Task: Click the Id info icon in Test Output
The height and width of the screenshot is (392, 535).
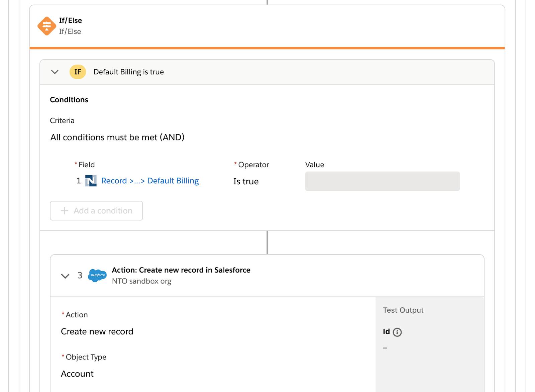Action: pos(397,332)
